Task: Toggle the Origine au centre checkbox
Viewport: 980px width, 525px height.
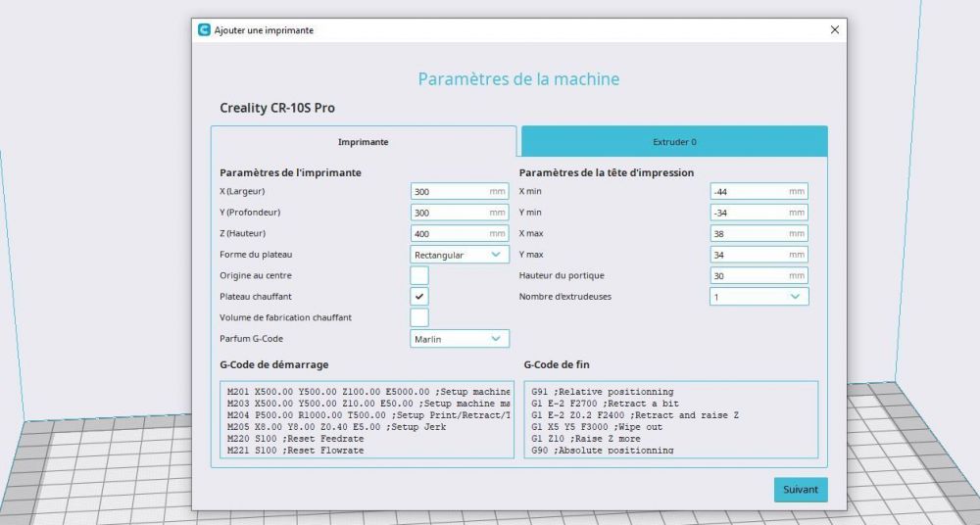Action: [x=419, y=275]
